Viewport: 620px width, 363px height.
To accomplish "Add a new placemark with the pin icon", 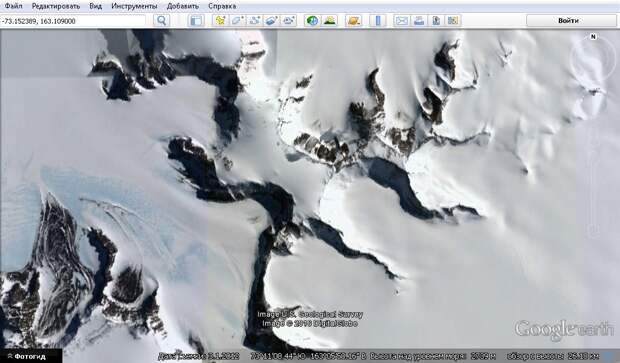I will (220, 21).
